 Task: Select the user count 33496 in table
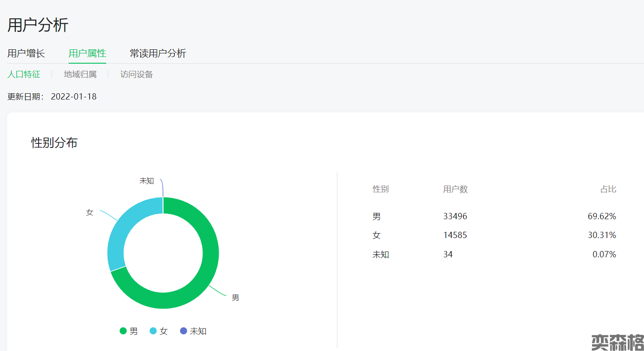coord(455,217)
